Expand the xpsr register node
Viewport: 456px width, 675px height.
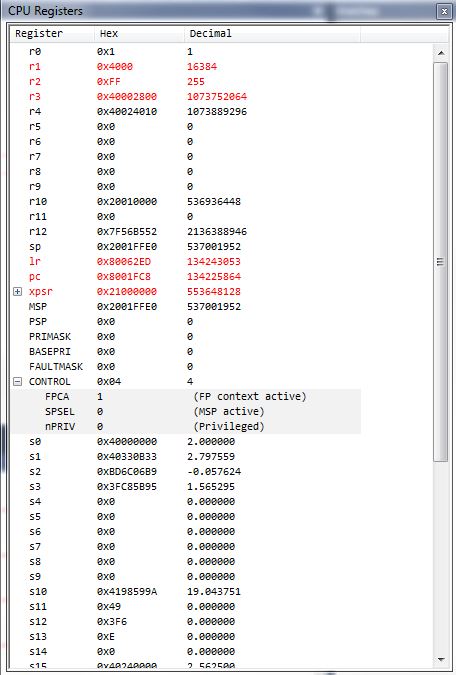17,292
